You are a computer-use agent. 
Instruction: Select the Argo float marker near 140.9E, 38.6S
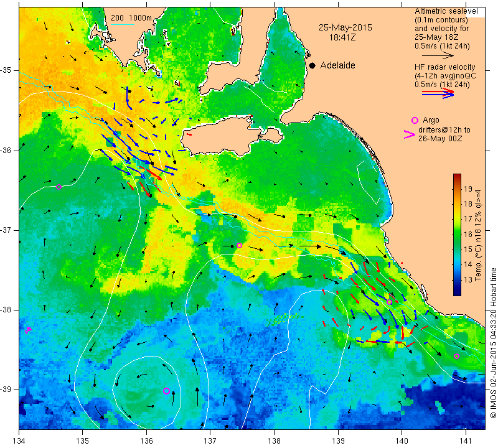point(456,357)
